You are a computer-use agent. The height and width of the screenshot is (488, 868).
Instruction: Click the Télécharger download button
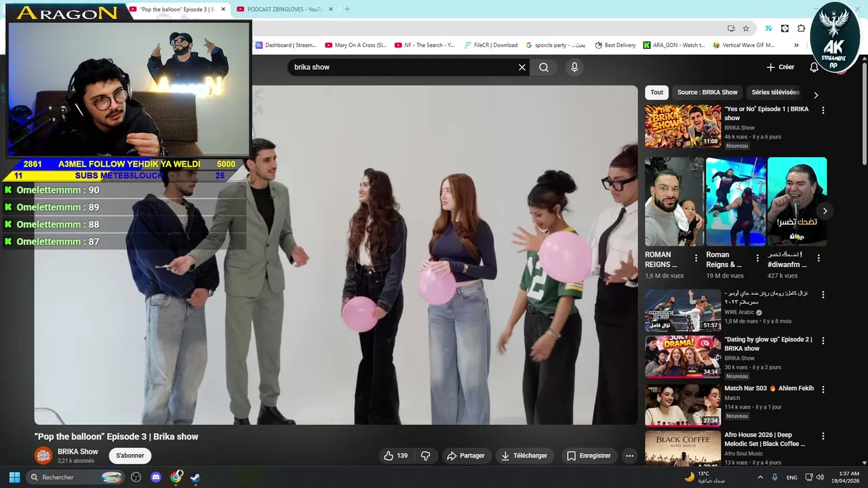pos(524,455)
